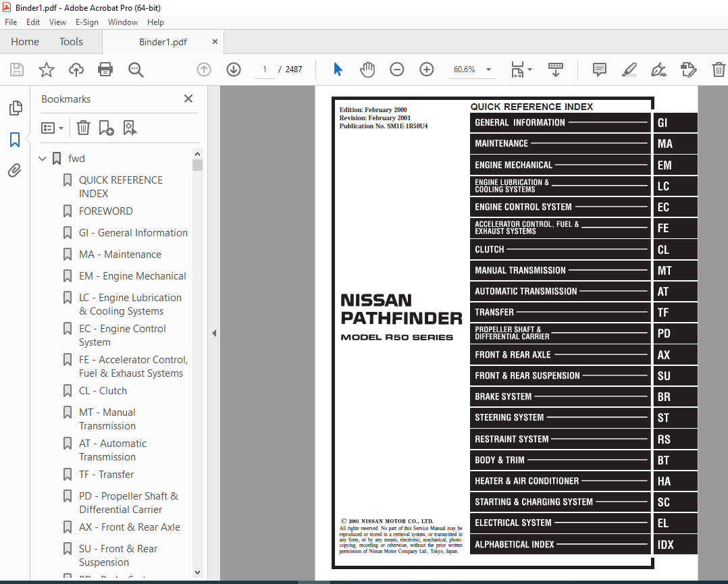The image size is (728, 584).
Task: Collapse navigation pane with left arrow
Action: point(214,333)
